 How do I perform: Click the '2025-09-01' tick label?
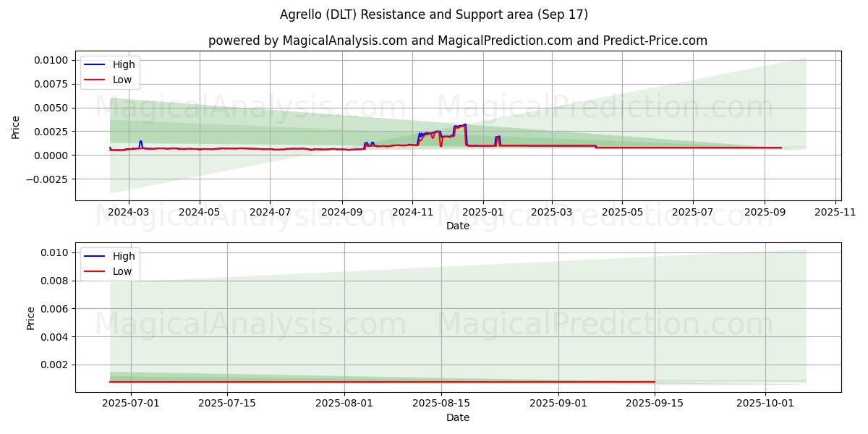pyautogui.click(x=558, y=404)
